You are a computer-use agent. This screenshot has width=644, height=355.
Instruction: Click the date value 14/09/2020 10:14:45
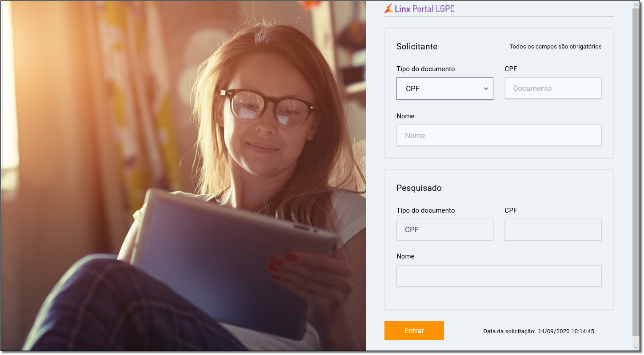point(566,331)
